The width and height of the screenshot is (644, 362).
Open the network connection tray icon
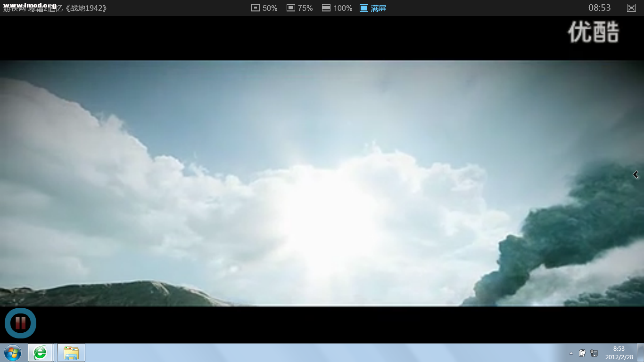(594, 353)
